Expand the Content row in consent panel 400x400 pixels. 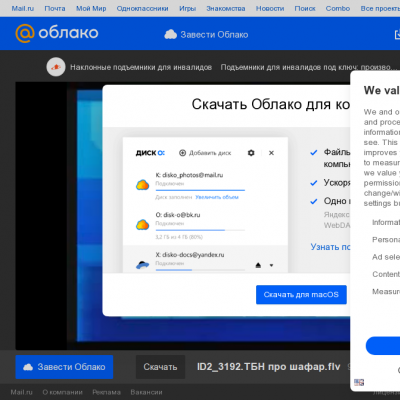(x=386, y=274)
